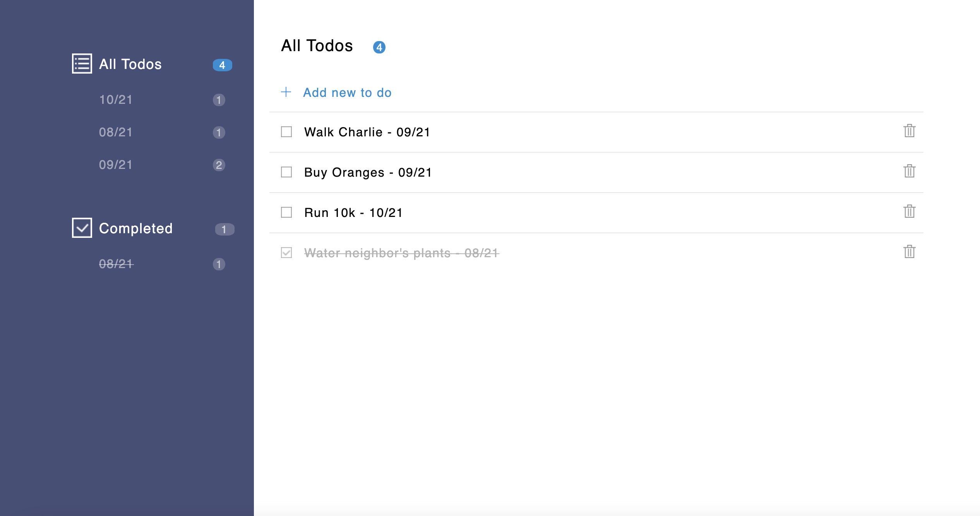This screenshot has width=980, height=516.
Task: Switch to the Completed section
Action: (135, 229)
